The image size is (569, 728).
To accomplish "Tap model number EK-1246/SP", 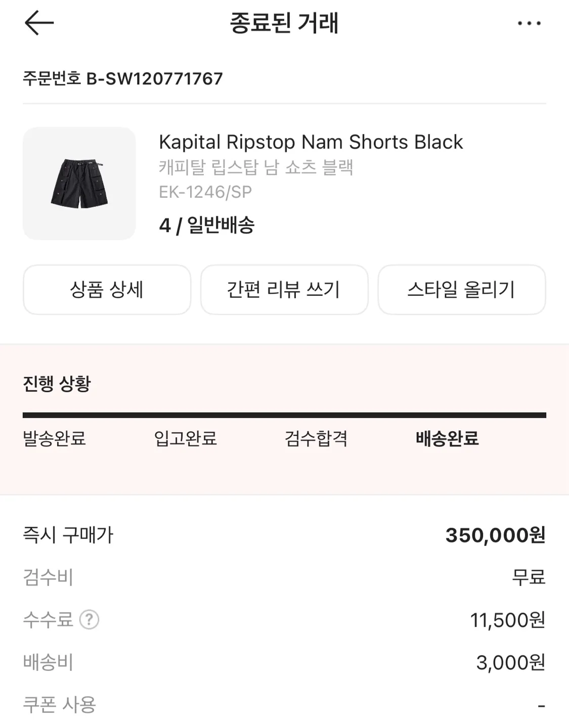I will click(x=205, y=192).
